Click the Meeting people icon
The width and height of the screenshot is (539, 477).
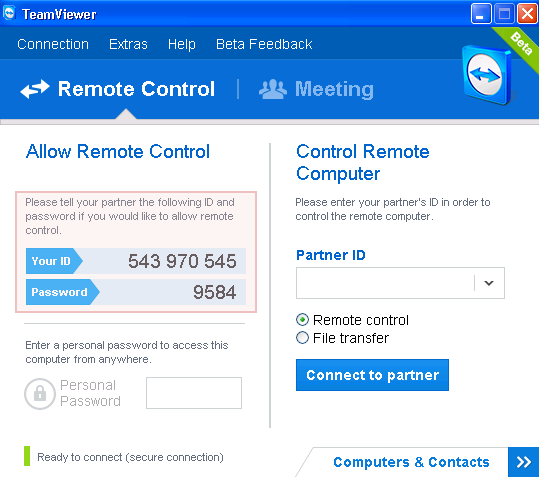(x=273, y=89)
